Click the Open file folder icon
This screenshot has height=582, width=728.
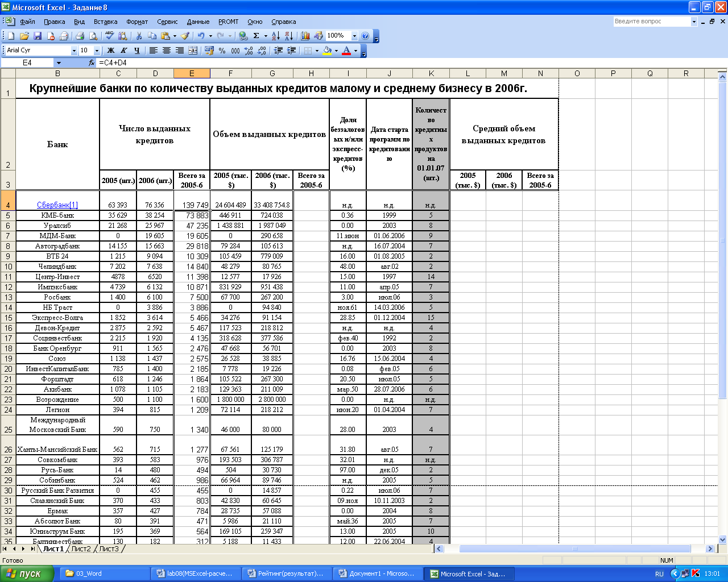pos(24,36)
